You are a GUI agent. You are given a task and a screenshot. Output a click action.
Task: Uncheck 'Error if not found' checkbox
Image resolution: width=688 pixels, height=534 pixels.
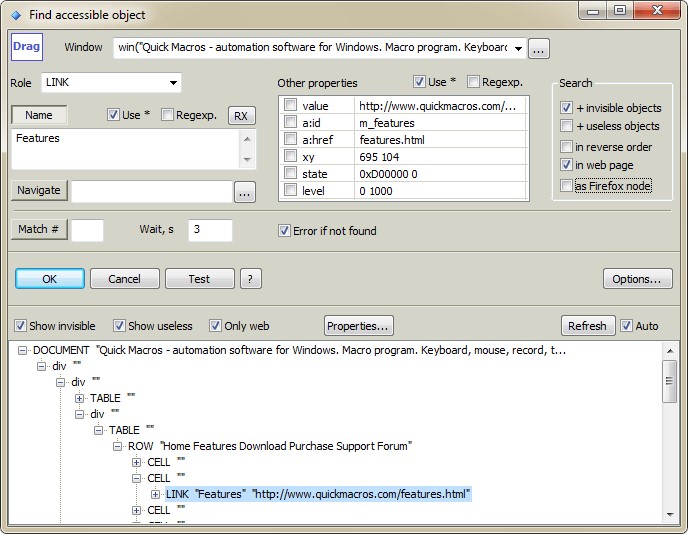[x=285, y=231]
